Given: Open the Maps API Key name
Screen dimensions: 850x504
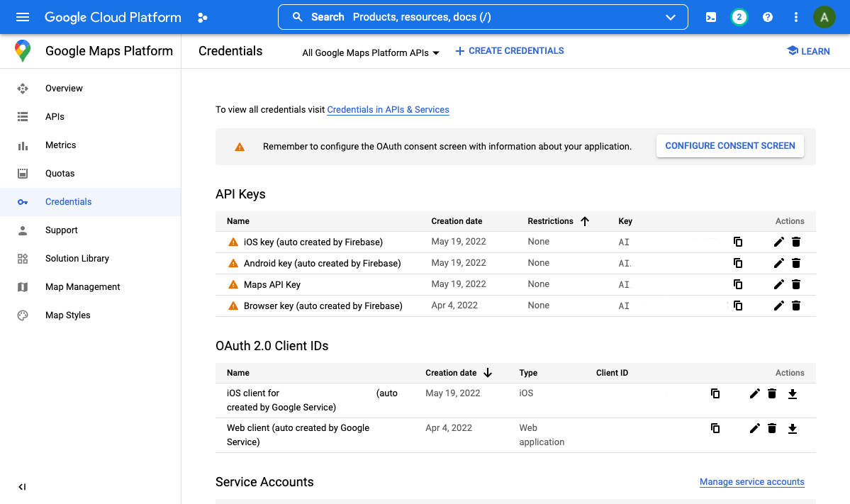Looking at the screenshot, I should coord(272,284).
